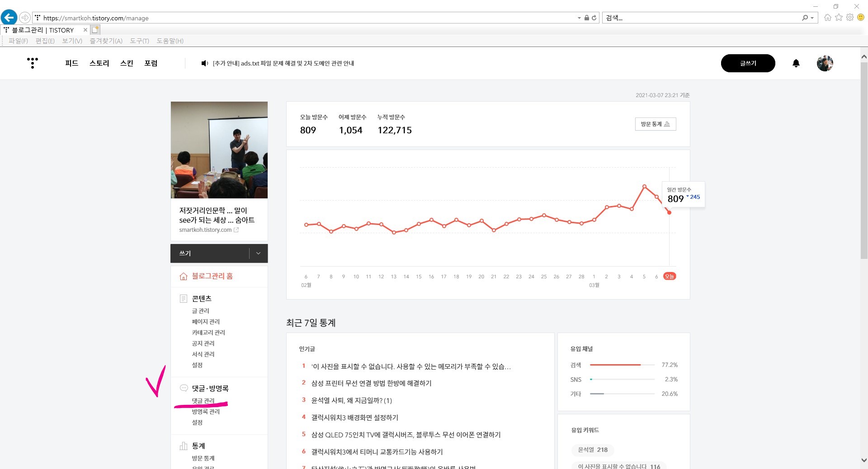Click the lock security icon in address bar
868x469 pixels.
[586, 18]
